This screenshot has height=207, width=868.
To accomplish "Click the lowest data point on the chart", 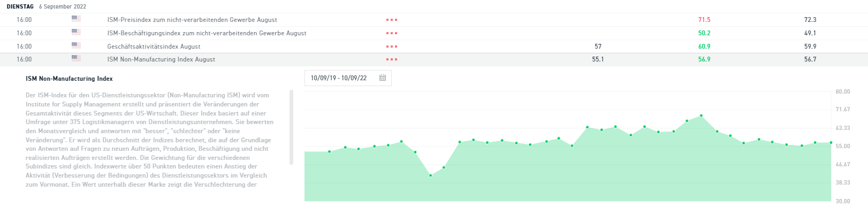I will (x=430, y=175).
